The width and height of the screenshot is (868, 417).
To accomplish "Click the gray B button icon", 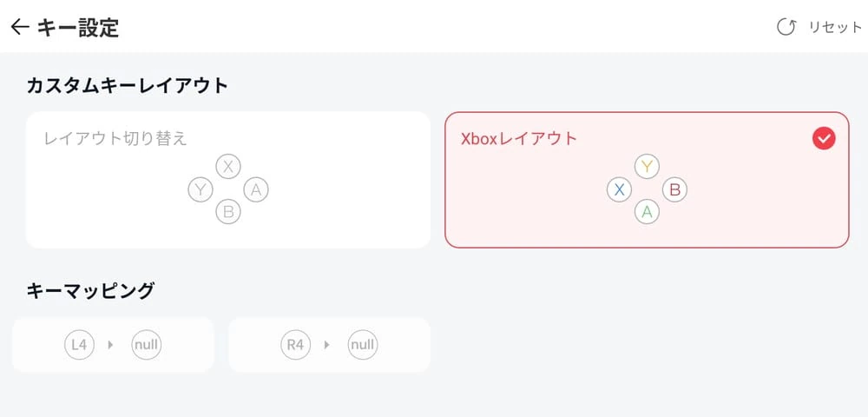I will pyautogui.click(x=228, y=210).
